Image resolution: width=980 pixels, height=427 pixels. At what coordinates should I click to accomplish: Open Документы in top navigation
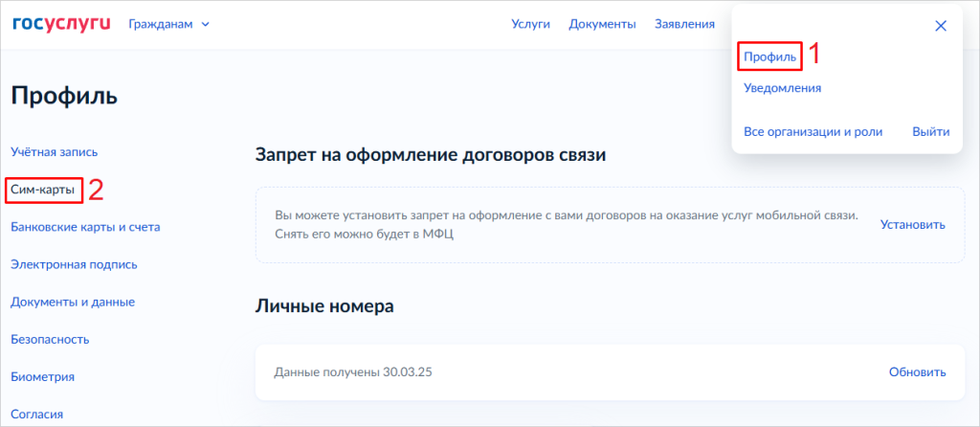pyautogui.click(x=602, y=24)
